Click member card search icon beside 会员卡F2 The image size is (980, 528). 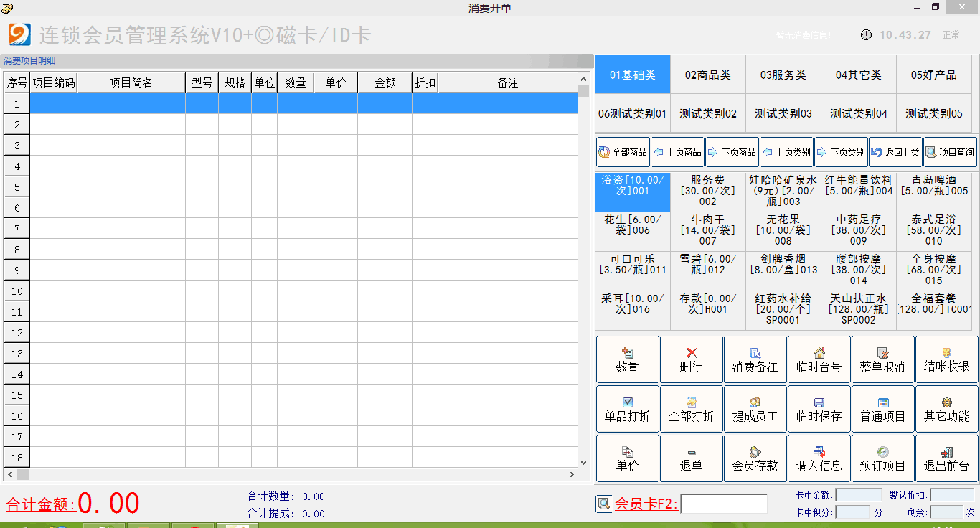click(604, 504)
